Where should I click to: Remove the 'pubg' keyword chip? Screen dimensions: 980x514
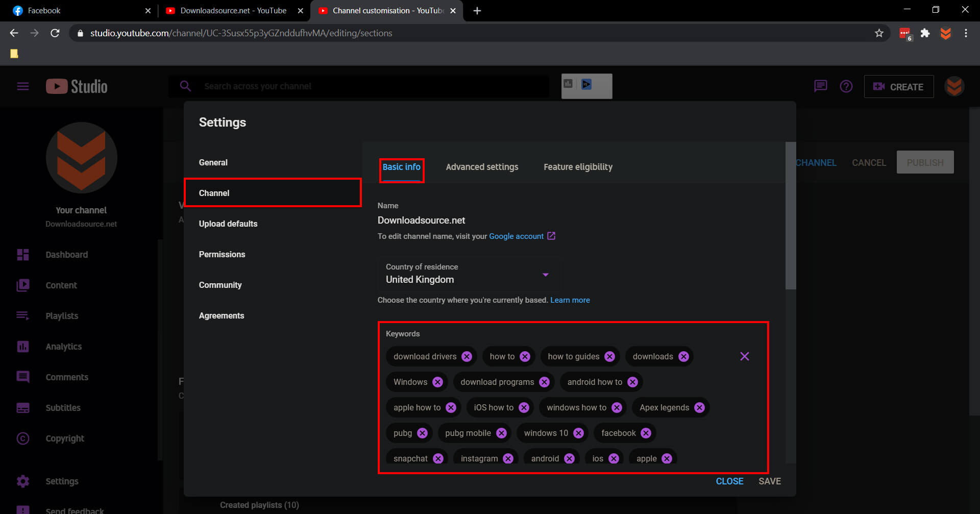[422, 433]
